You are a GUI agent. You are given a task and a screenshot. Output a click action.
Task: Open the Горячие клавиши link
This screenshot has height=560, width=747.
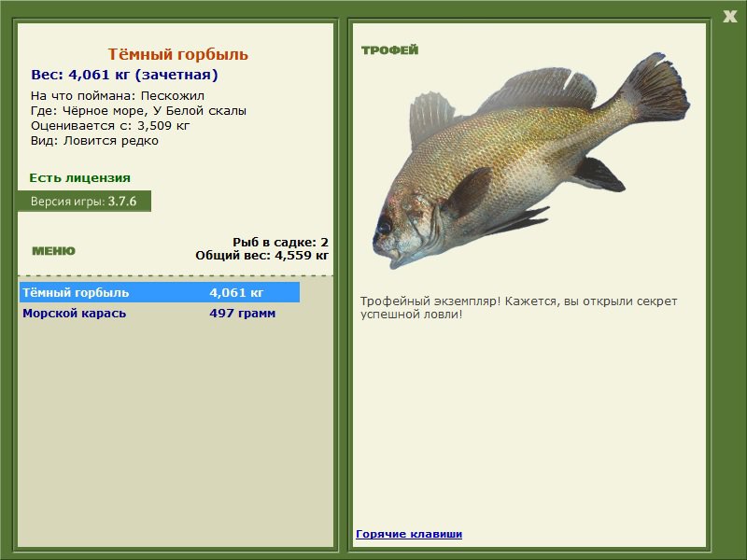click(x=409, y=534)
